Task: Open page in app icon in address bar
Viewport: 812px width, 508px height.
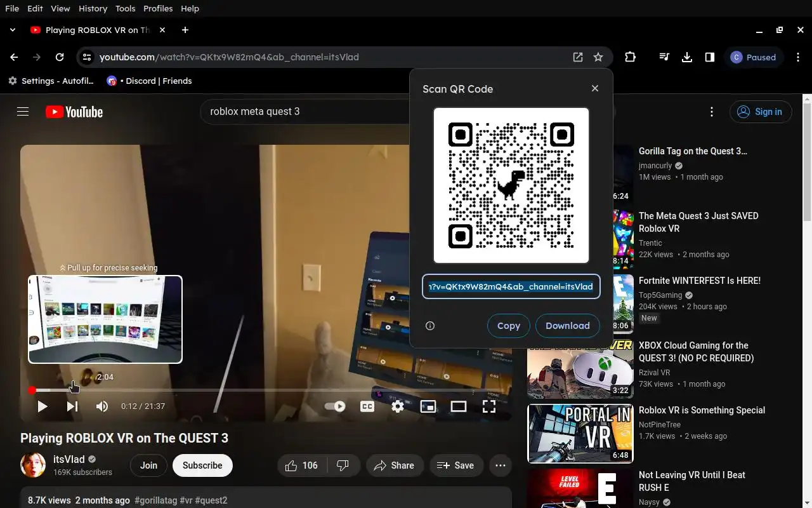Action: 578,57
